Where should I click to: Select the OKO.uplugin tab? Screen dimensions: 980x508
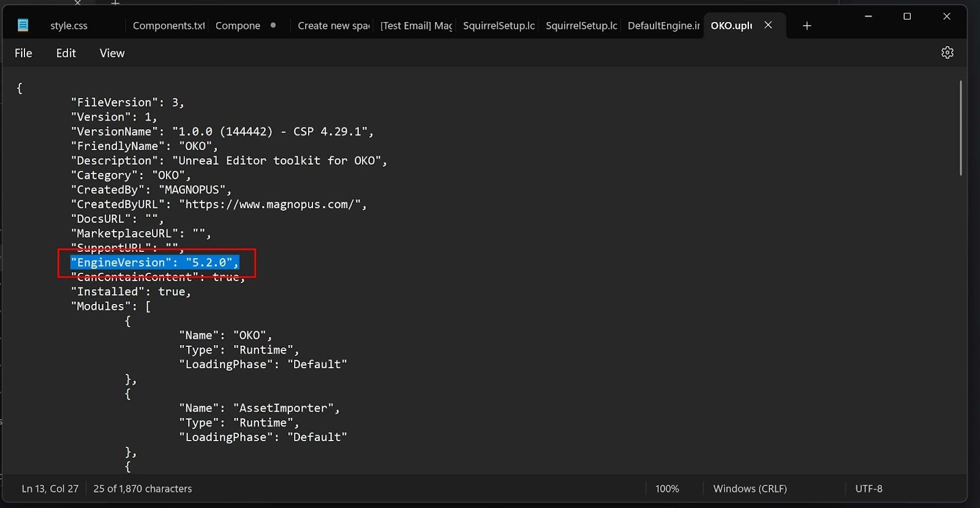(731, 26)
